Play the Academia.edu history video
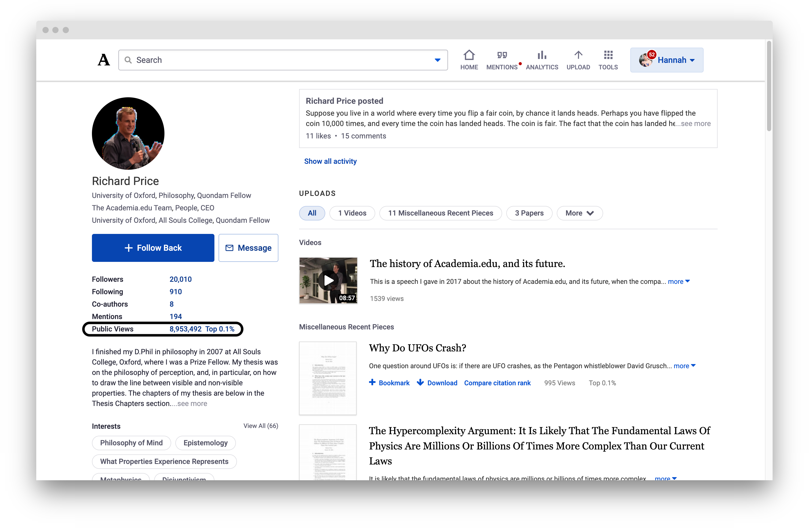Image resolution: width=809 pixels, height=532 pixels. click(328, 280)
